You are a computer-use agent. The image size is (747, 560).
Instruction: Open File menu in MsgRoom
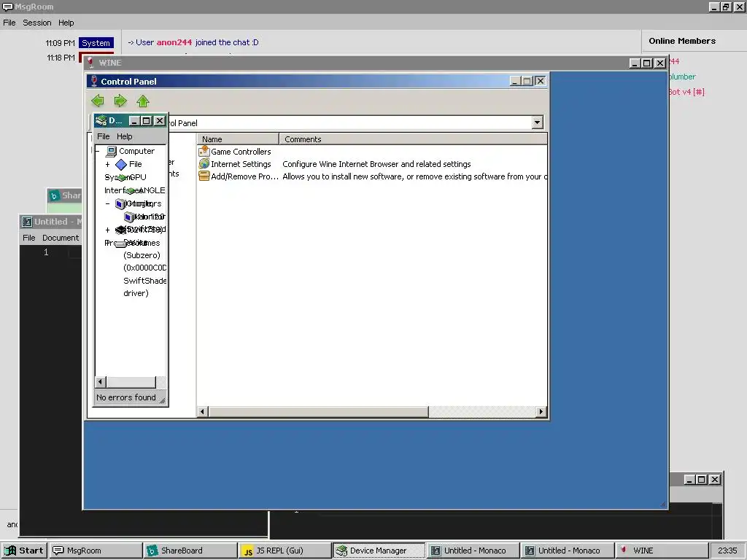coord(9,23)
